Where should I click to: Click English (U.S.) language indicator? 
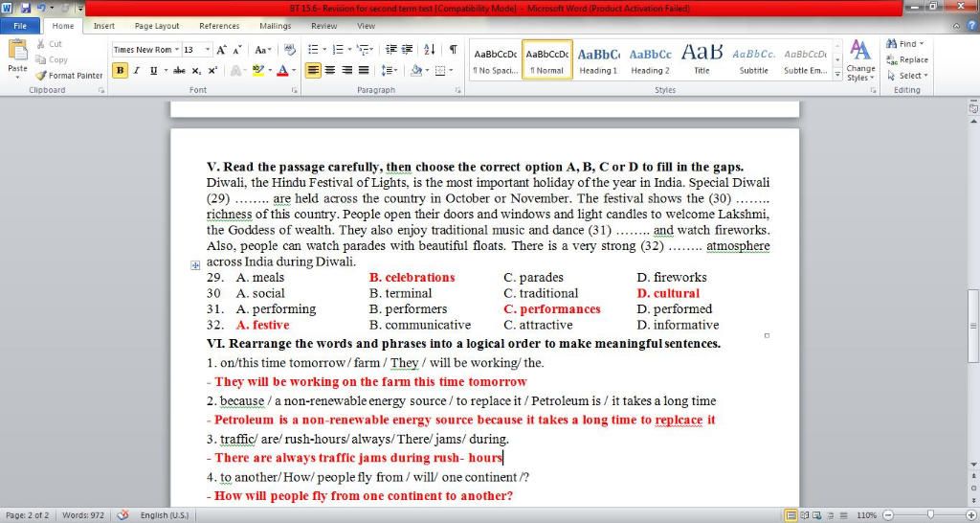point(165,515)
